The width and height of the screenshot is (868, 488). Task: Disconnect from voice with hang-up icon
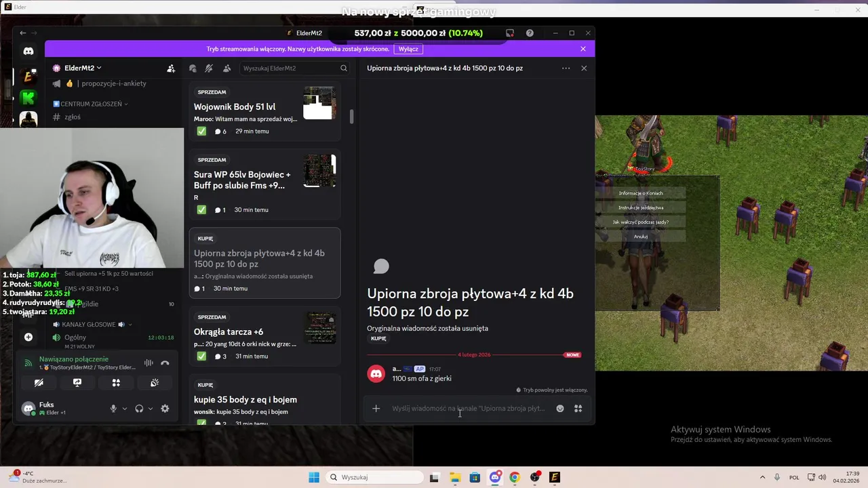coord(165,363)
